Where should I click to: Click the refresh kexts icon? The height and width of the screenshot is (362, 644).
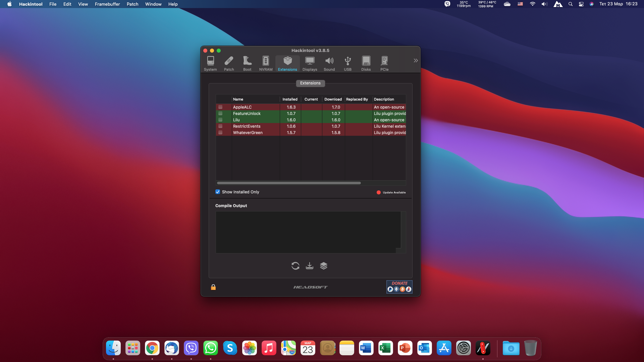[295, 266]
